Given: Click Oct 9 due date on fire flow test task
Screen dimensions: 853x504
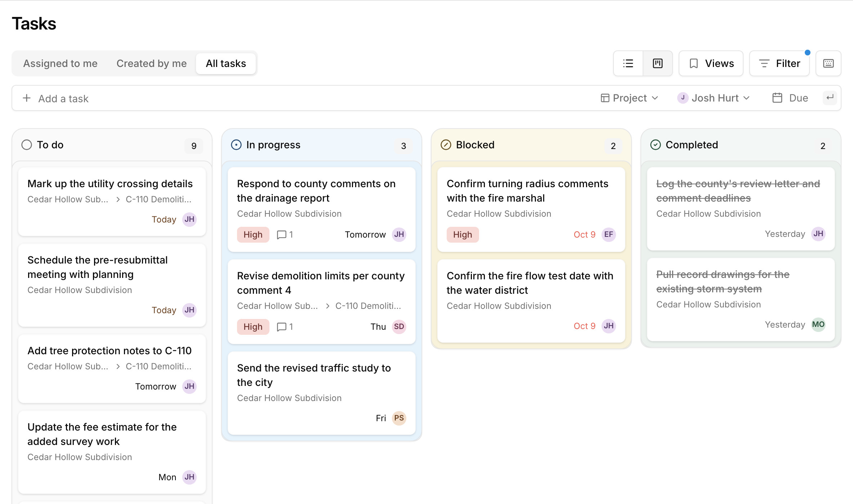Looking at the screenshot, I should (585, 326).
